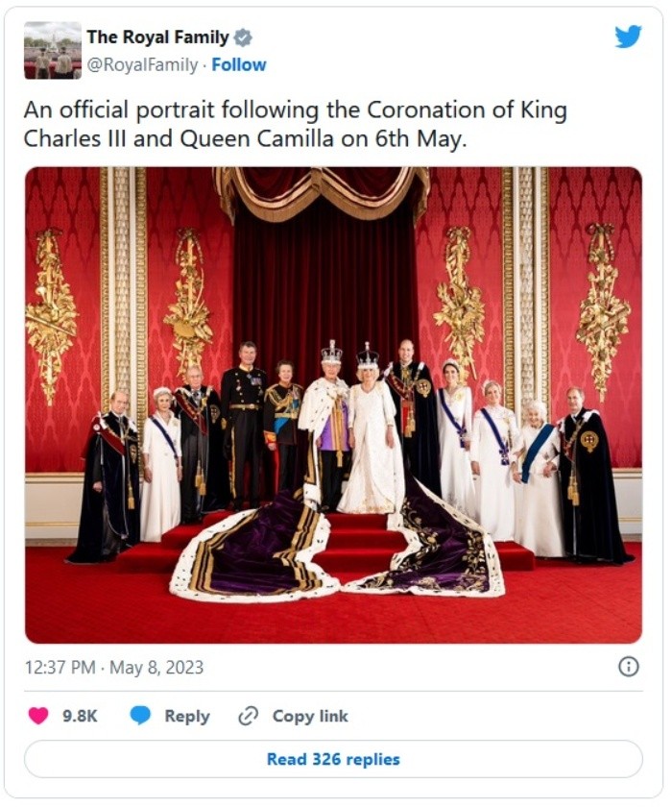Click the chain link copy icon

click(249, 716)
